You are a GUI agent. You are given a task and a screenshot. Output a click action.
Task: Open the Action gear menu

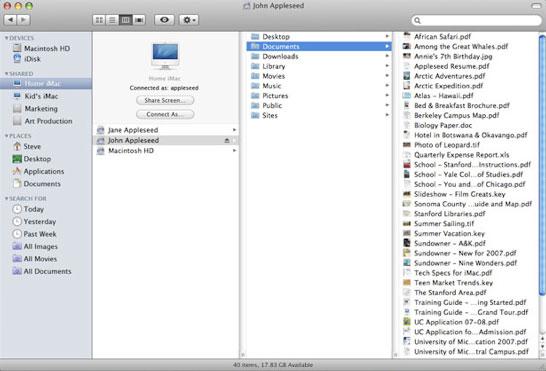(x=189, y=20)
